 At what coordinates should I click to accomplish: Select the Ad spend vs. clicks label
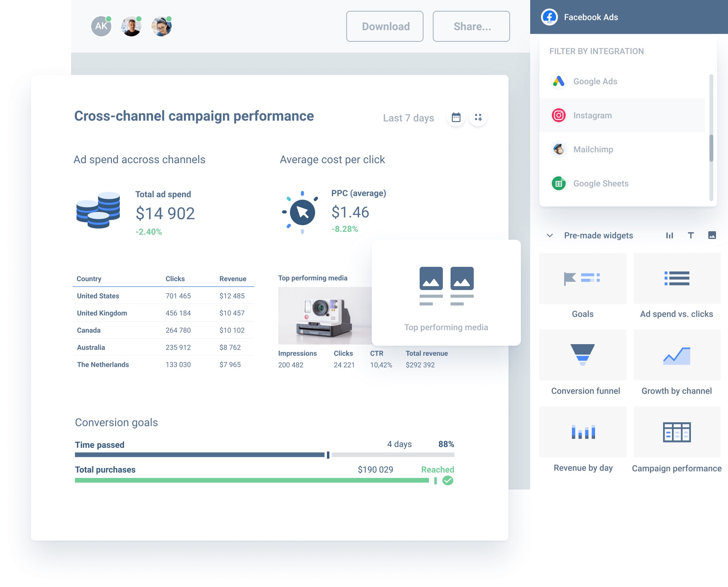pyautogui.click(x=677, y=314)
